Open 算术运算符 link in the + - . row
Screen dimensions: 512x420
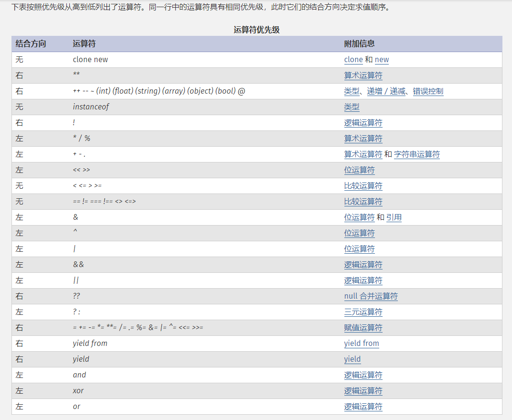[363, 154]
